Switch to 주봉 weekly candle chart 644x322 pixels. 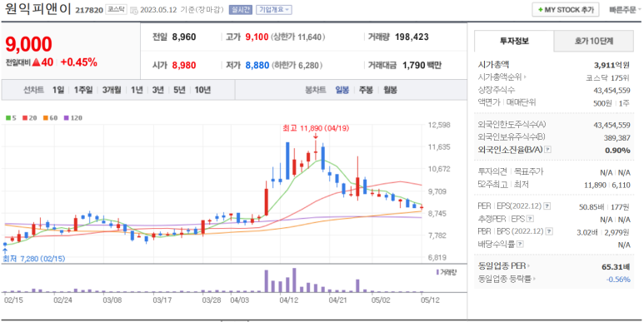pos(366,90)
